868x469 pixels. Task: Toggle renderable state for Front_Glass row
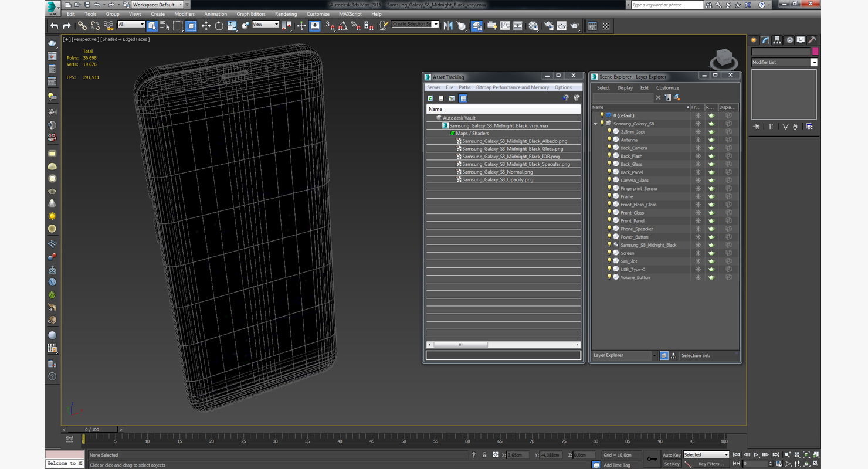click(x=711, y=213)
